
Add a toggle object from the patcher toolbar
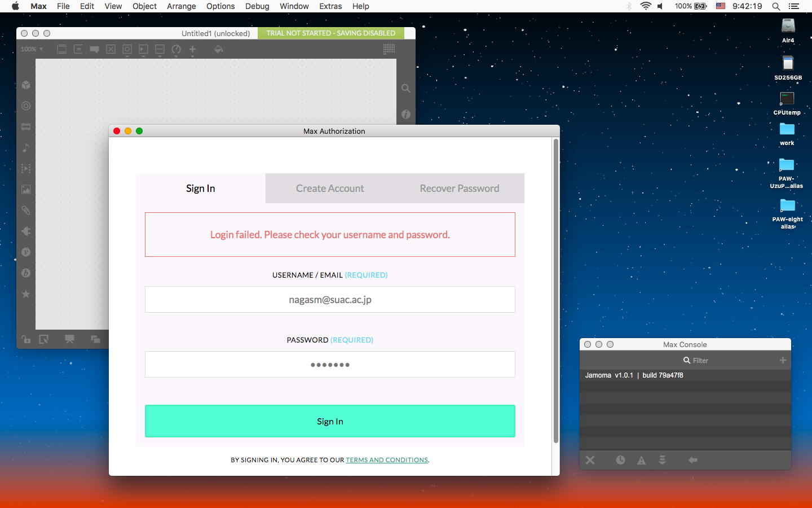(111, 50)
